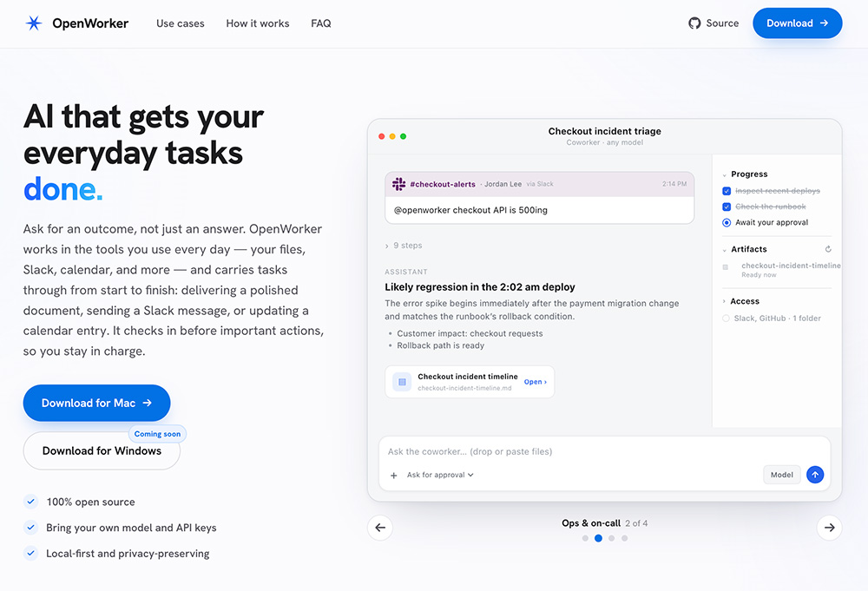Click the '2:14 PM' timestamp

click(674, 184)
